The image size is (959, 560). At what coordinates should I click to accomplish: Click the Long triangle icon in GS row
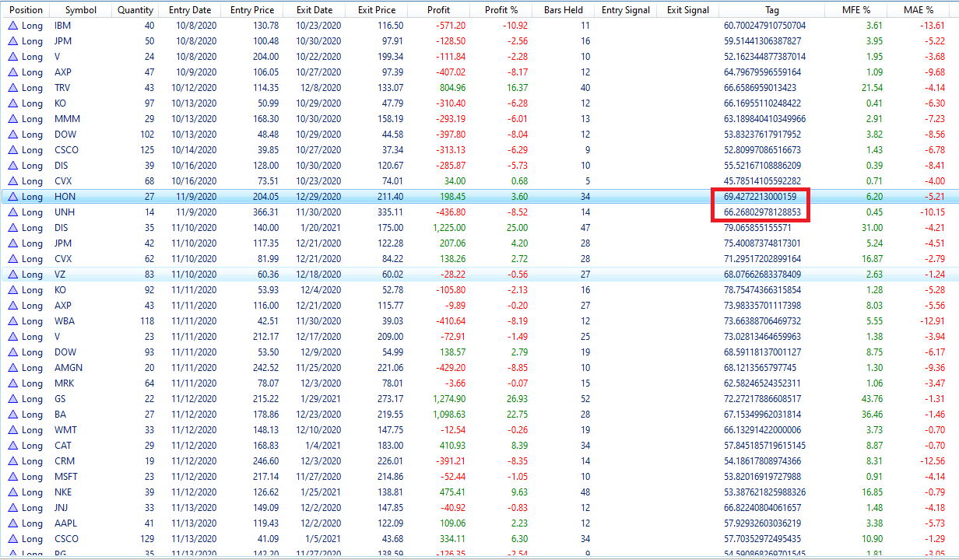click(x=12, y=399)
